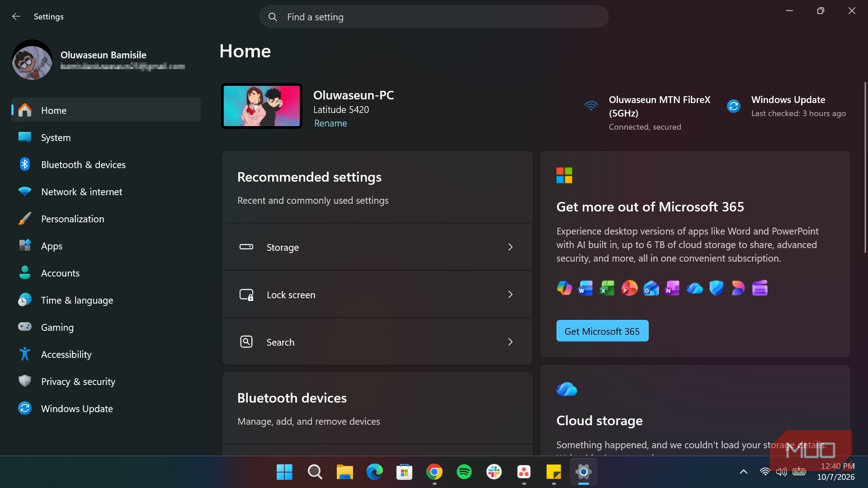Click the PowerPoint icon in Microsoft 365 card

pyautogui.click(x=629, y=288)
